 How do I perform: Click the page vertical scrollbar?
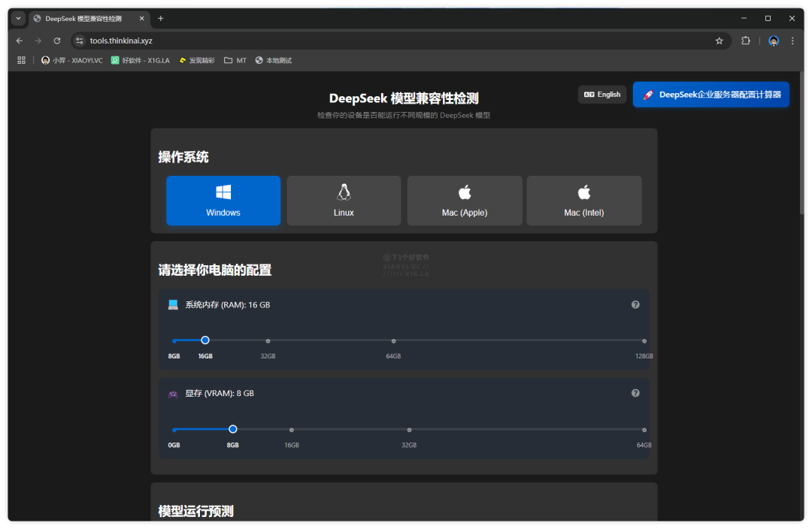tap(801, 145)
